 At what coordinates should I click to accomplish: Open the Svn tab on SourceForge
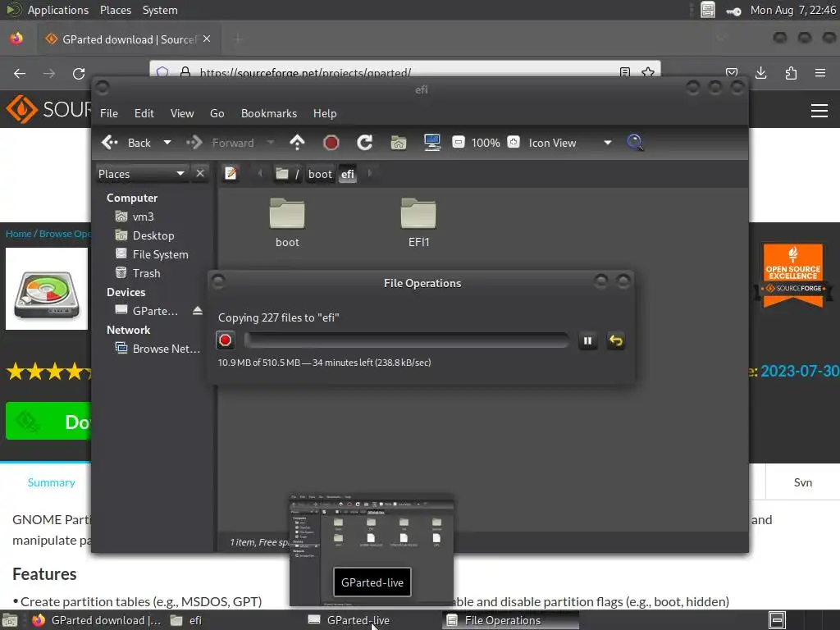(802, 482)
